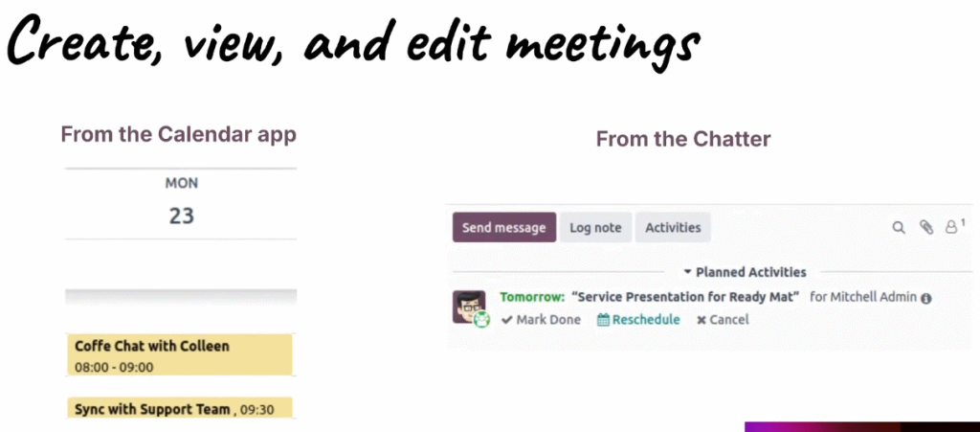
Task: Open the Coffe Chat with Colleen event
Action: click(x=180, y=354)
